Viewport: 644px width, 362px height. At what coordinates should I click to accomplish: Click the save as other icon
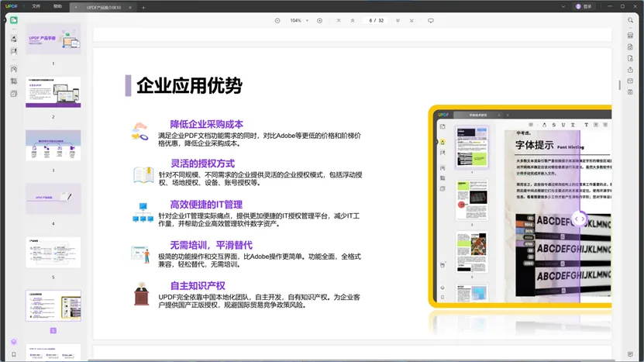pos(630,92)
